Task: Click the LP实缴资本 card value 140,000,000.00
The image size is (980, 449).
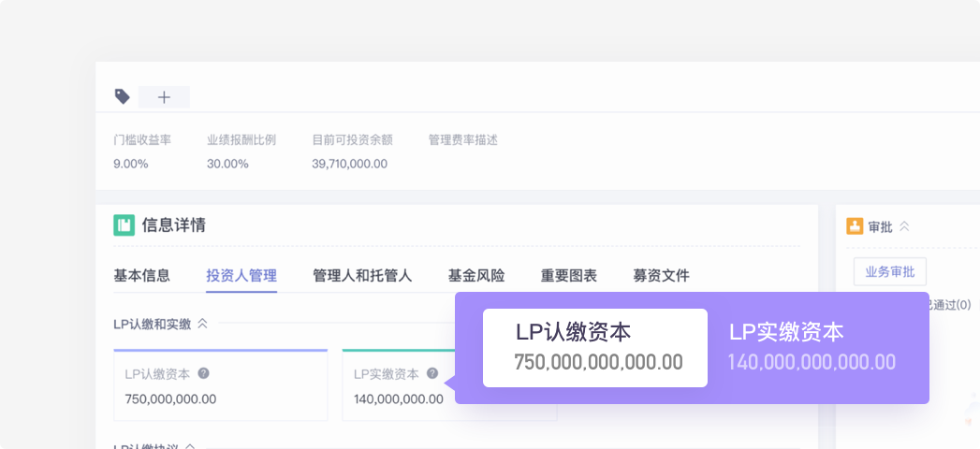Action: tap(398, 399)
